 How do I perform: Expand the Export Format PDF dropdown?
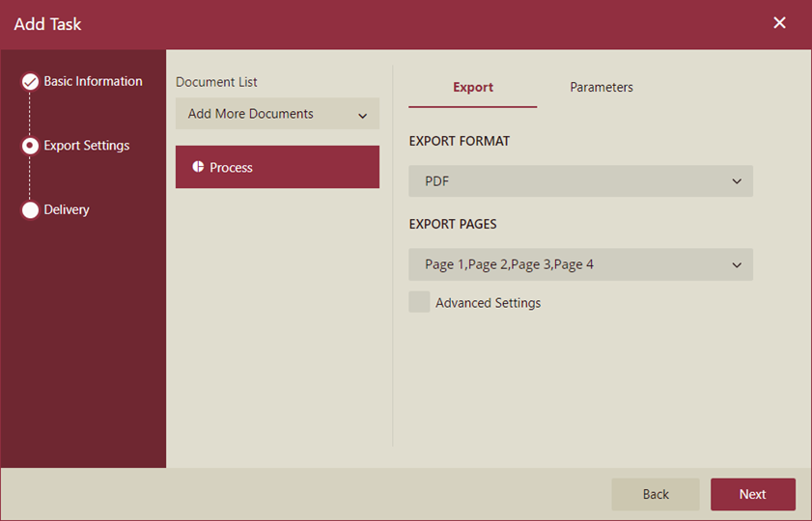click(x=580, y=181)
